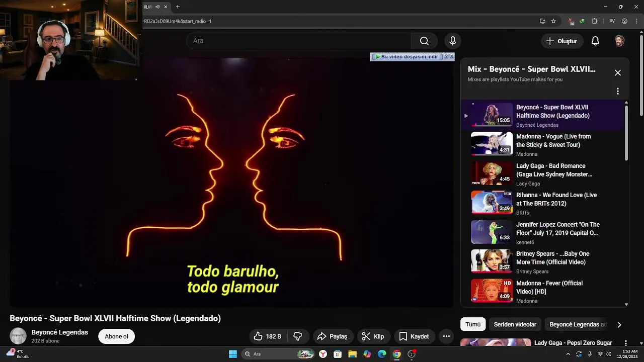Click the YouTube search magnifier button
This screenshot has width=644, height=362.
pyautogui.click(x=424, y=41)
